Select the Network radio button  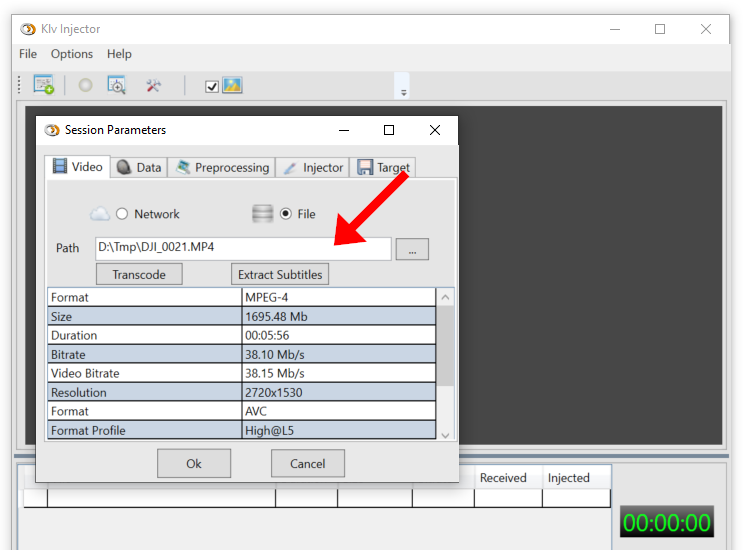click(123, 214)
